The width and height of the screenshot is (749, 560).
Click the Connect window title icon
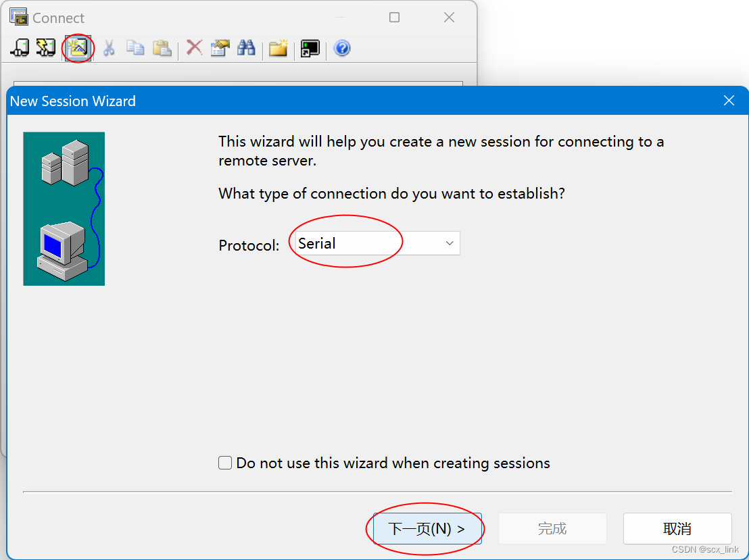19,17
